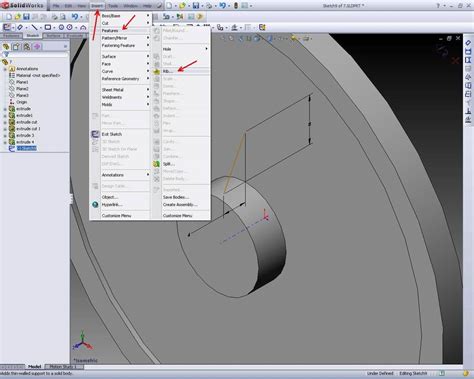474x379 pixels.
Task: Click the Undo icon in the menu bar toolbar
Action: tap(222, 5)
